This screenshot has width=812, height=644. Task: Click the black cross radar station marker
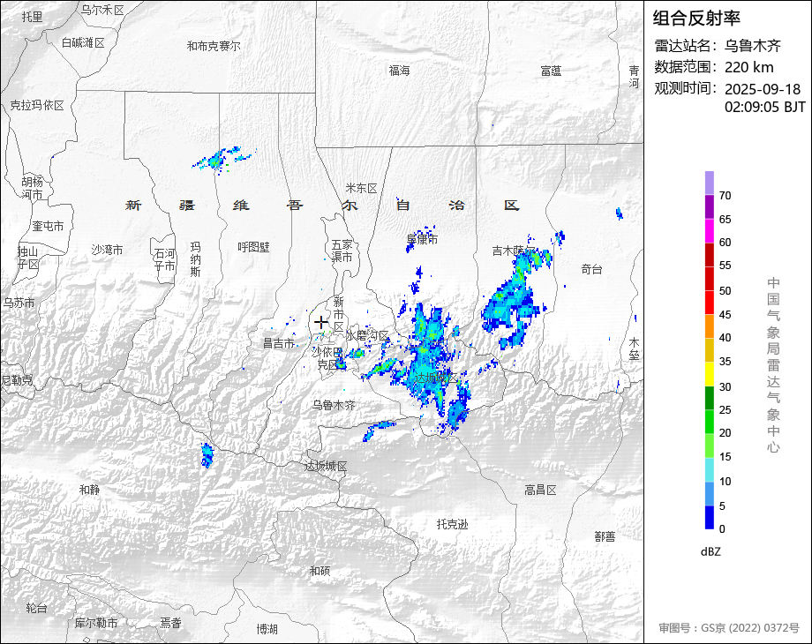(x=321, y=323)
